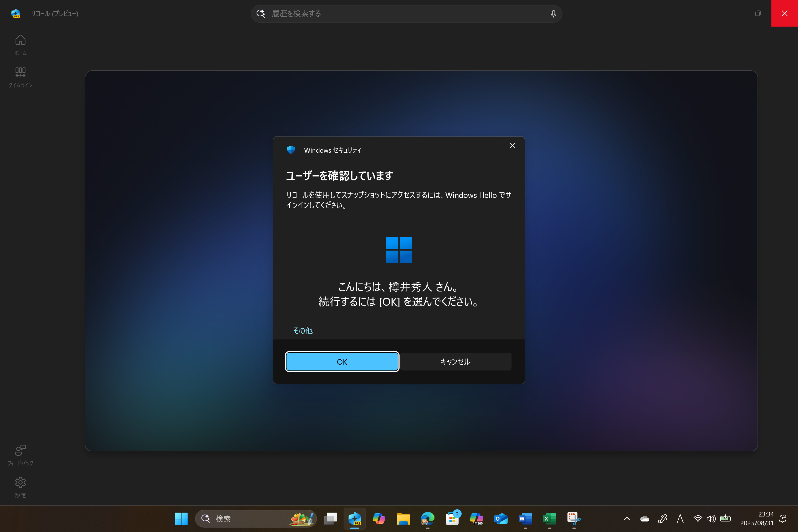Expand hidden system tray icons chevron
This screenshot has height=532, width=798.
click(627, 519)
